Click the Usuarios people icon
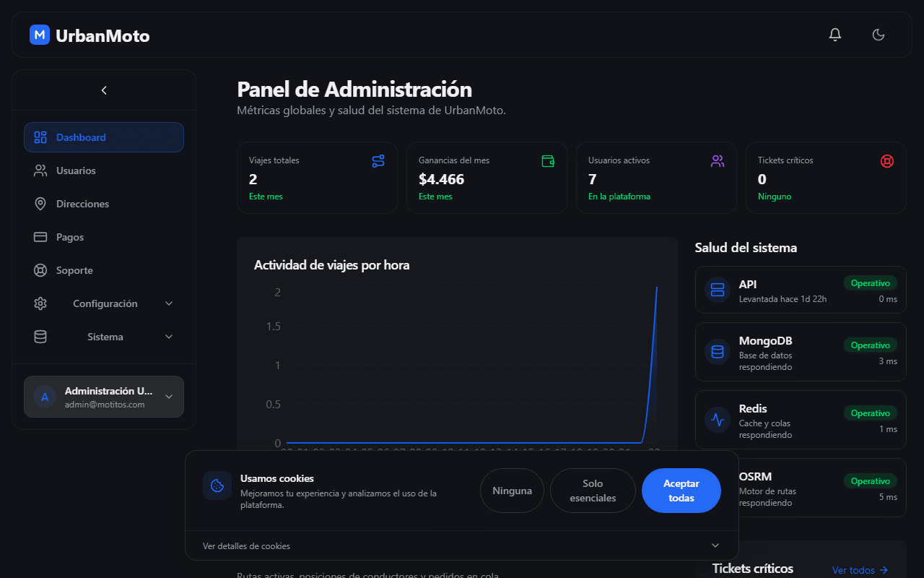Viewport: 924px width, 578px height. click(40, 171)
